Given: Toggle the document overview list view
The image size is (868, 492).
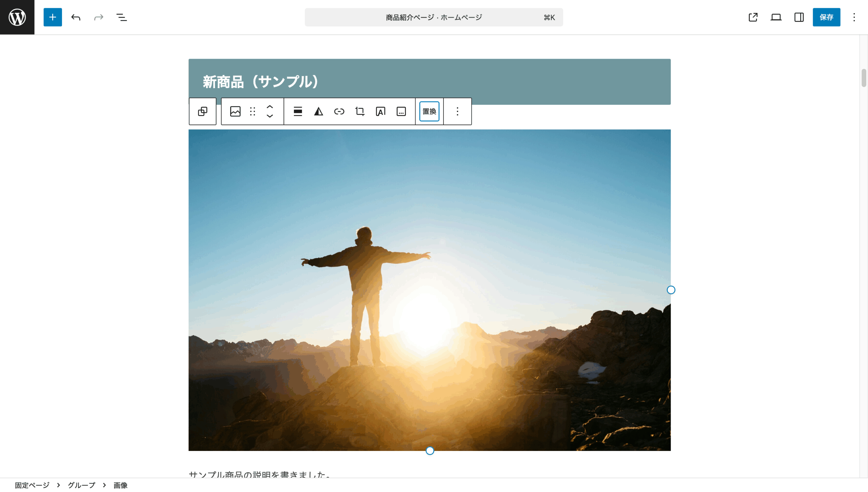Looking at the screenshot, I should click(121, 17).
